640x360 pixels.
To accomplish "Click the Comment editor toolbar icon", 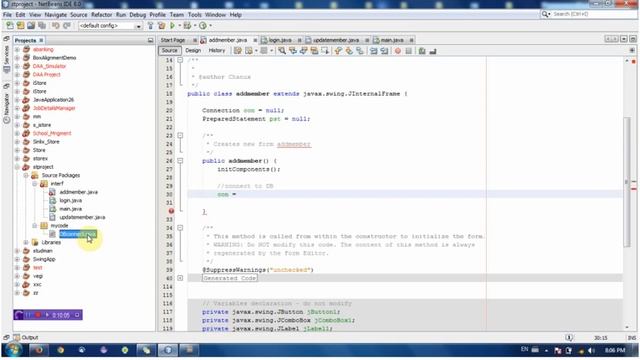I will pyautogui.click(x=422, y=51).
